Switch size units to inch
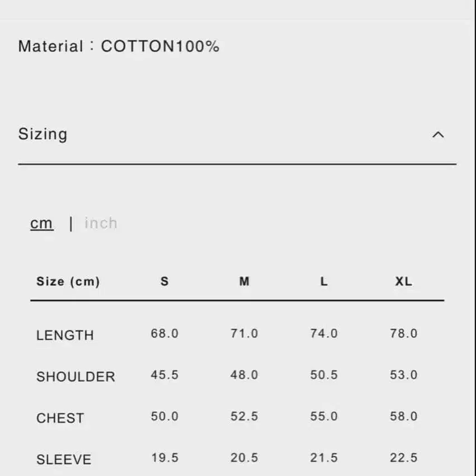The image size is (476, 476). click(x=101, y=223)
